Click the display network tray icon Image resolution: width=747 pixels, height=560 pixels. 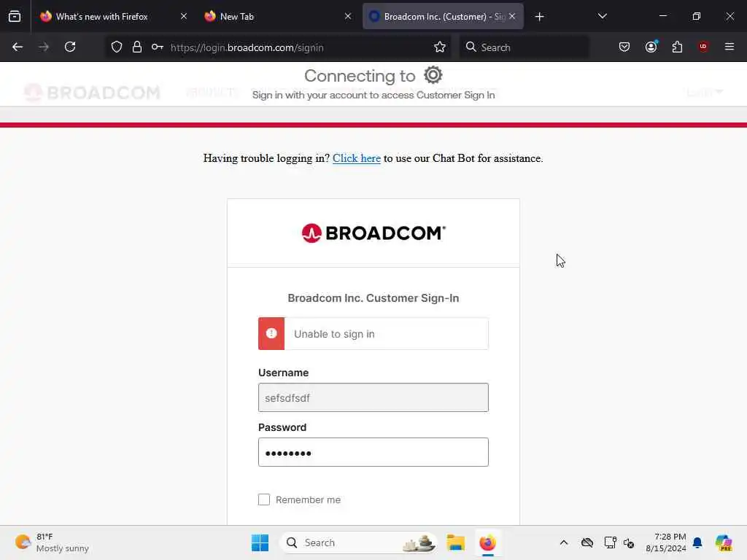pyautogui.click(x=611, y=542)
